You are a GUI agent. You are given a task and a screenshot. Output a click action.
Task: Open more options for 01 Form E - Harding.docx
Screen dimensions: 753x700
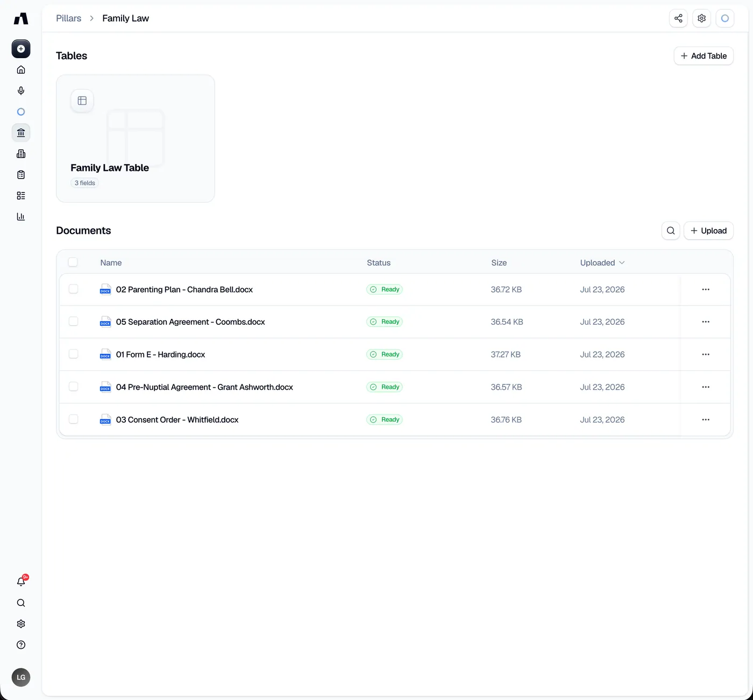tap(706, 354)
